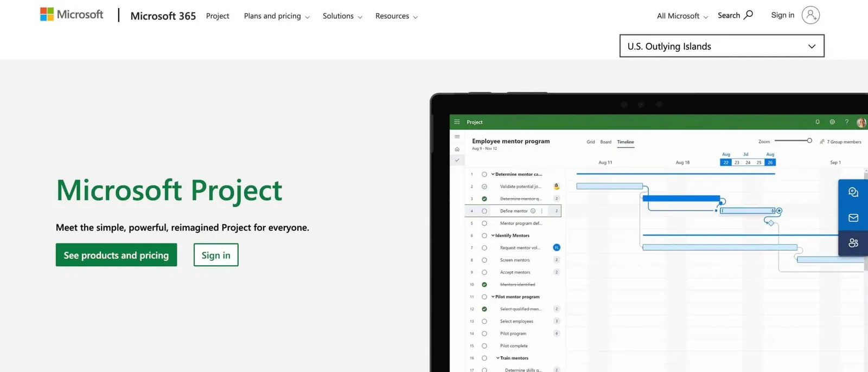Collapse the Determine mentor ca... group

493,174
